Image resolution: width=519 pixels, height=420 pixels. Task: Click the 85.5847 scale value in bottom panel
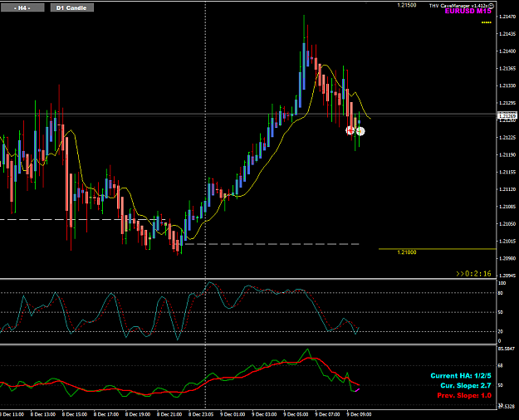507,349
